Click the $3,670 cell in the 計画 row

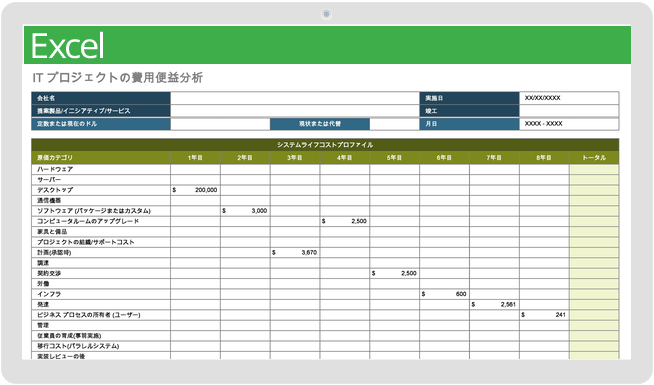(x=295, y=252)
